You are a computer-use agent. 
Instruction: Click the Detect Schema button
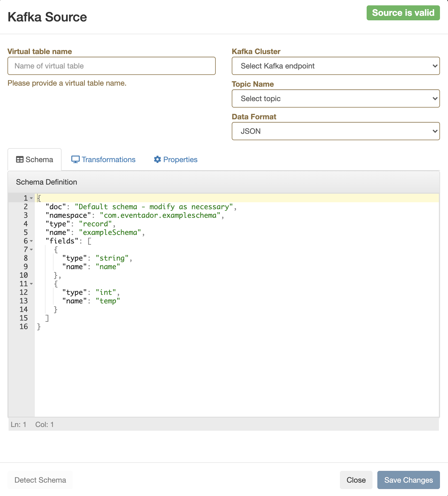click(40, 480)
